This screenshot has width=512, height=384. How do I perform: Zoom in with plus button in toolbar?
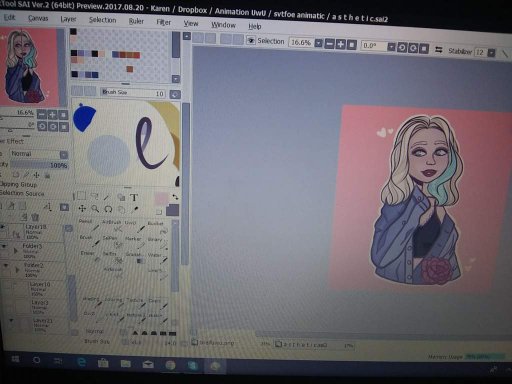click(x=340, y=44)
